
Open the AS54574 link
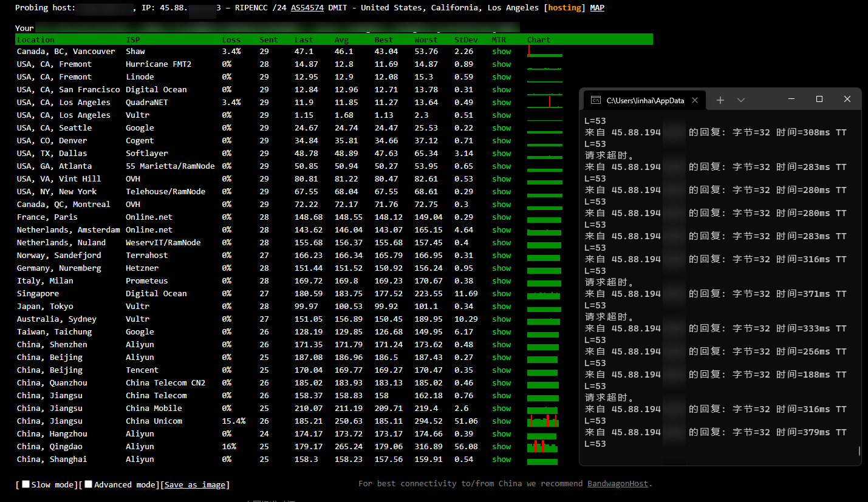[x=307, y=8]
